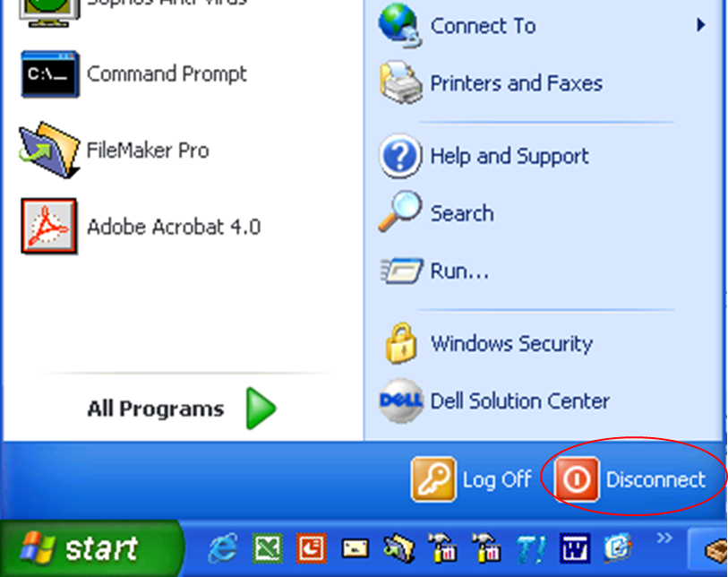Viewport: 728px width, 577px height.
Task: Click the Log Off button
Action: pos(471,479)
